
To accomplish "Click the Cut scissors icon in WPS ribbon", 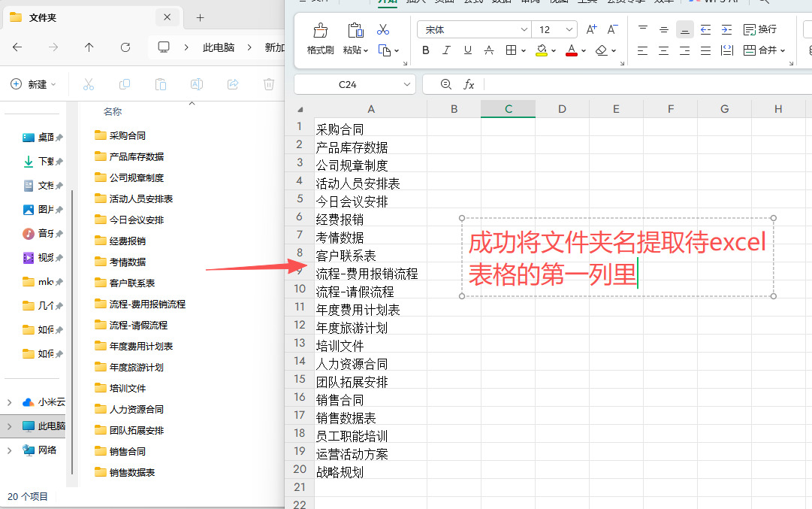I will coord(383,29).
